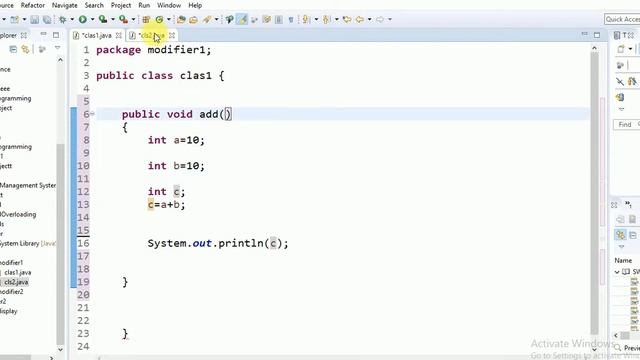Open Forward navigation history dropdown
Viewport: 640px width, 360px height.
(390, 19)
